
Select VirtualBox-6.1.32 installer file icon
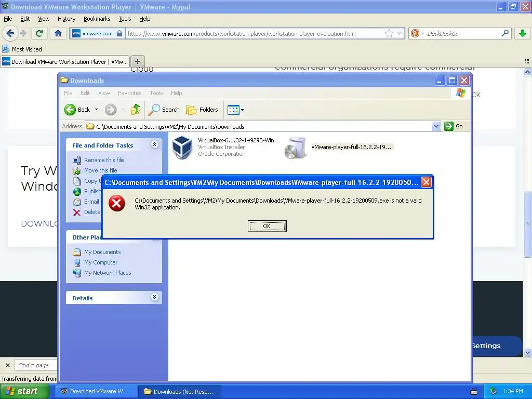[182, 147]
